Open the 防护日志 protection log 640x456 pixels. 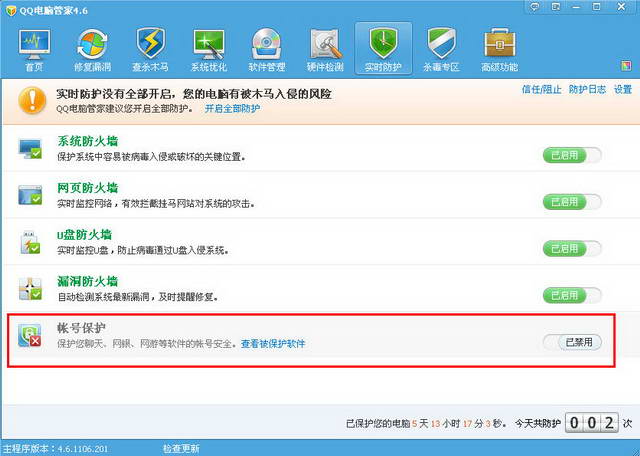click(x=587, y=90)
